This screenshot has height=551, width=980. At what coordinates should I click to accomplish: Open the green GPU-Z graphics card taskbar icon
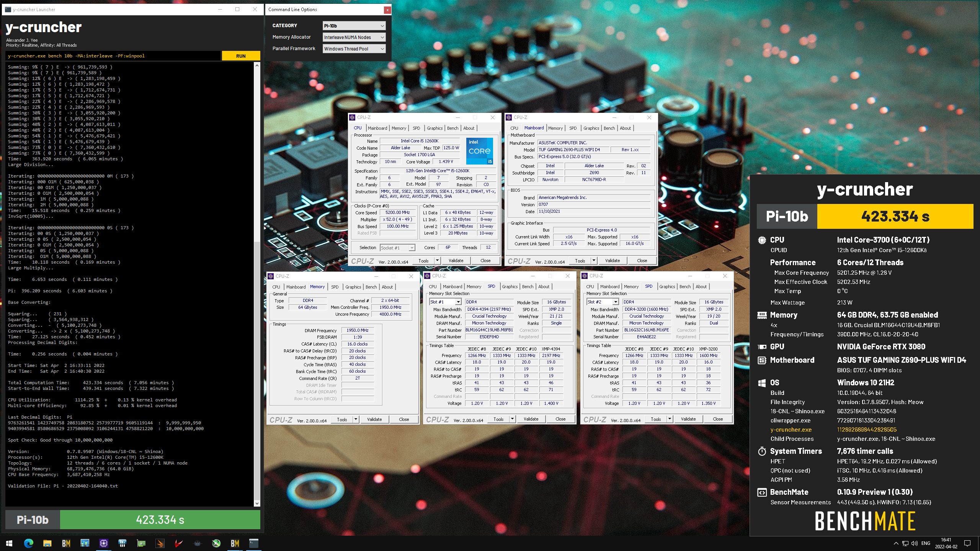click(x=141, y=543)
